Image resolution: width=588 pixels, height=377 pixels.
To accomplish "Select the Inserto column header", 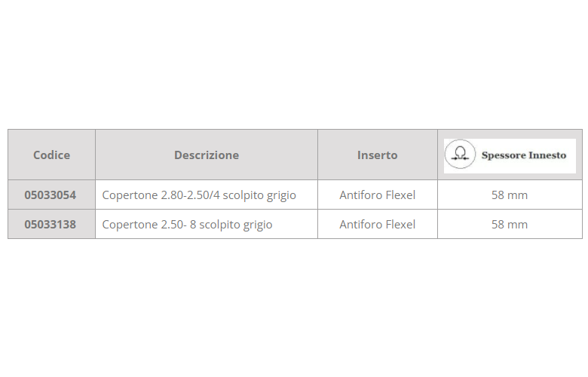I will tap(377, 155).
